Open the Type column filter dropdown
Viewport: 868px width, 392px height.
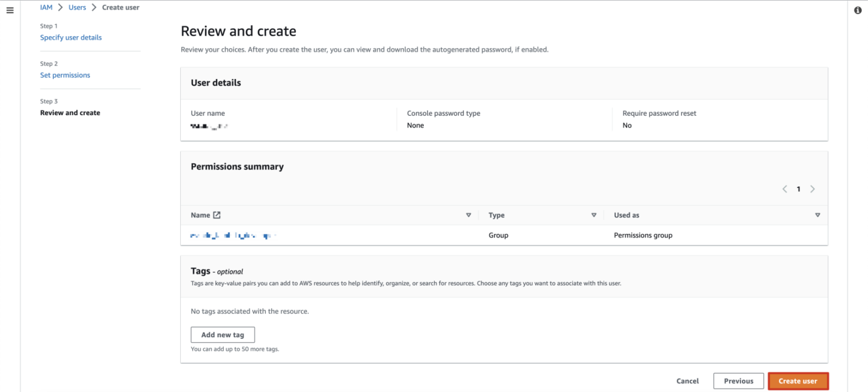[x=594, y=215]
